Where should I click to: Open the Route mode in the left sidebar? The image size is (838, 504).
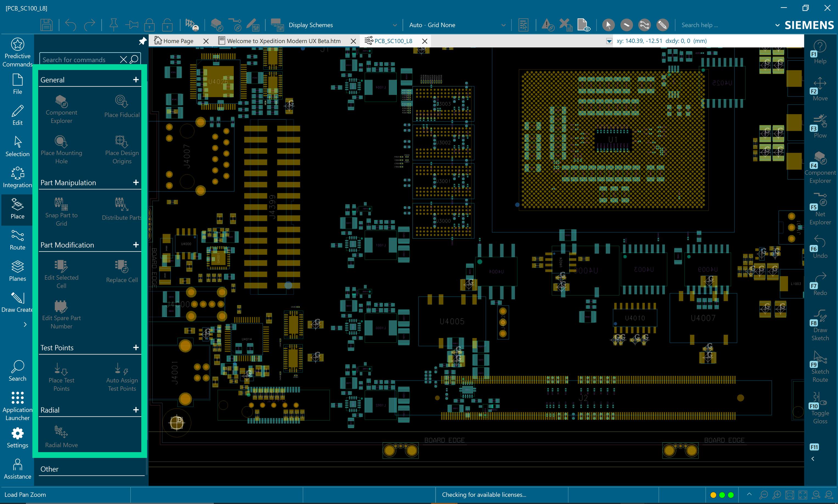click(x=17, y=240)
